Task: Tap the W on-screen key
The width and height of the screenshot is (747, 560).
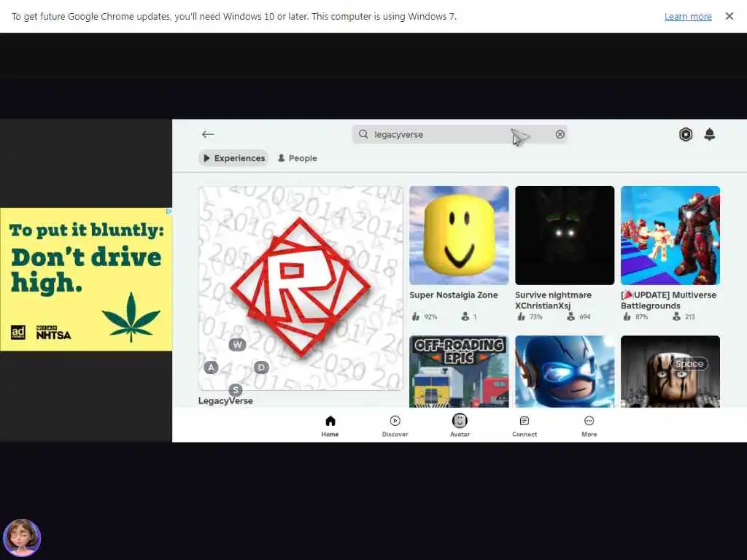Action: (237, 344)
